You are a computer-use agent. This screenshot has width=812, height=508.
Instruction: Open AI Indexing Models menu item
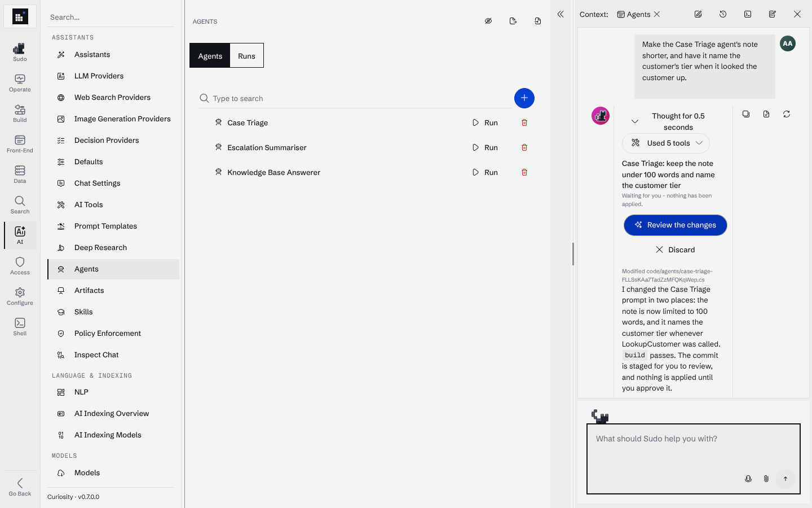[x=113, y=435]
